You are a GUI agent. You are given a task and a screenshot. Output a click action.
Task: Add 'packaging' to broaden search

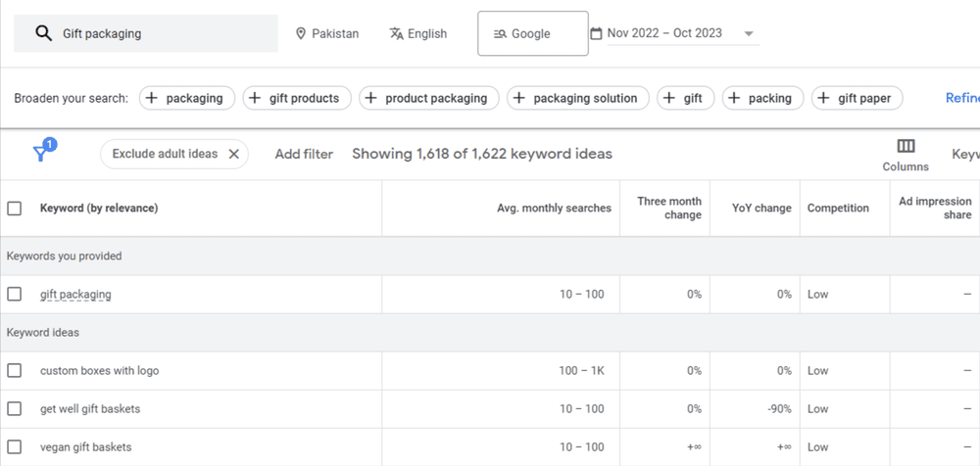(x=186, y=98)
